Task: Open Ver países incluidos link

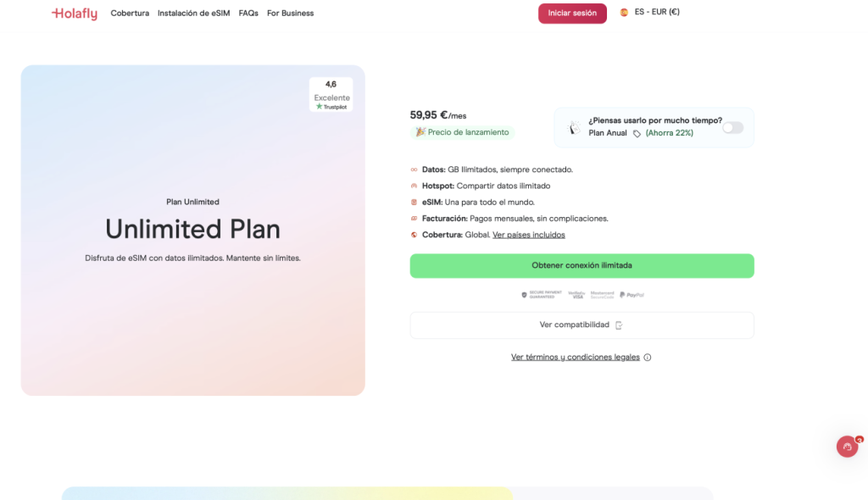Action: 529,234
